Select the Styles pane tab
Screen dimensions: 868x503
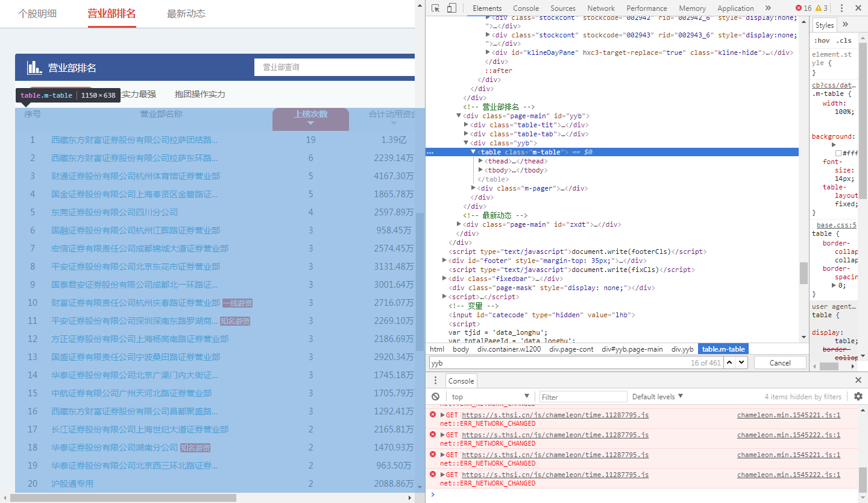pyautogui.click(x=824, y=25)
